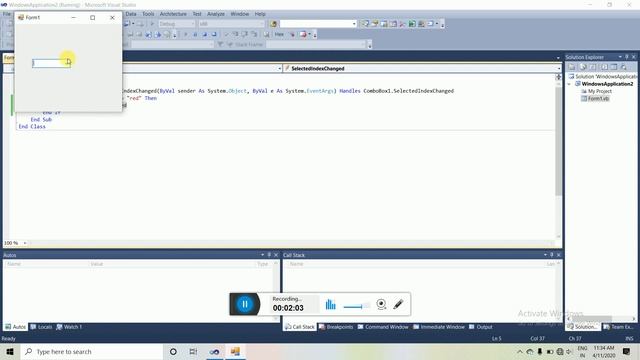This screenshot has height=360, width=640.
Task: Open Solution Explorer window position dropdown
Action: pyautogui.click(x=620, y=57)
